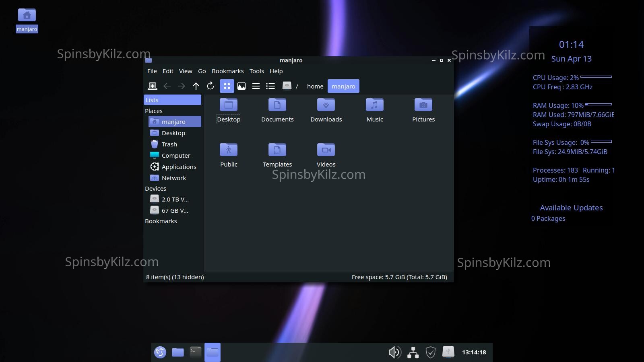Click the root drive path icon
The image size is (644, 362).
point(287,86)
